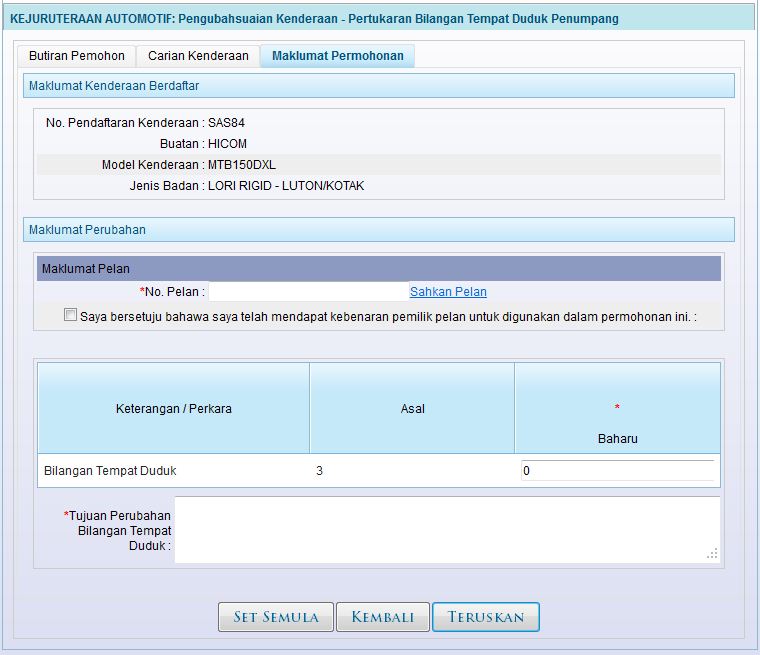The height and width of the screenshot is (655, 760).
Task: Click the Bilangan Tempat Duduk row label
Action: 110,471
